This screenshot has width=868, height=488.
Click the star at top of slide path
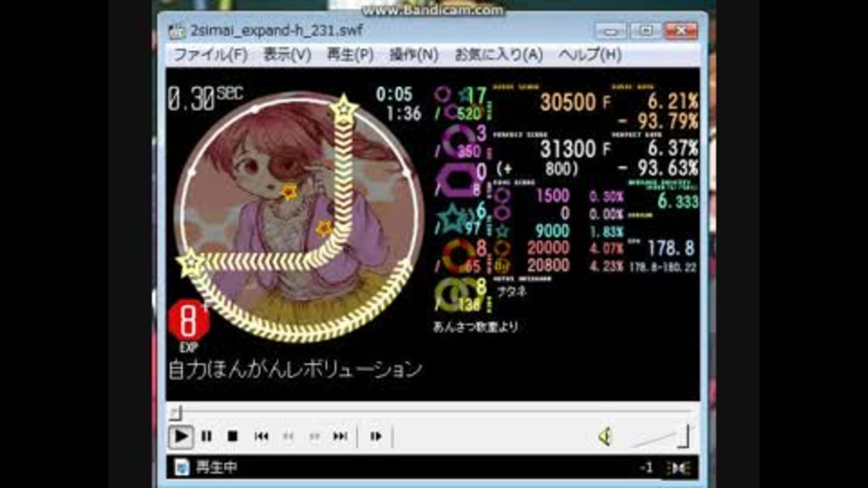pos(344,108)
